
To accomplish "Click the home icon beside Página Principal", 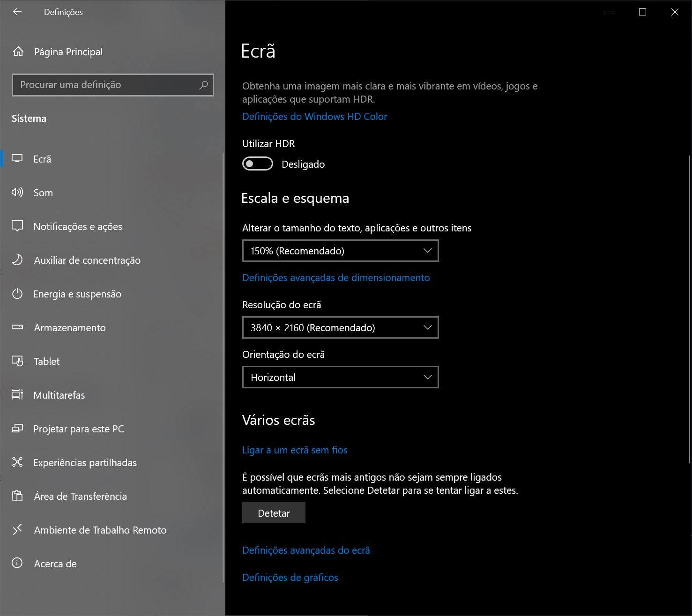I will 17,52.
